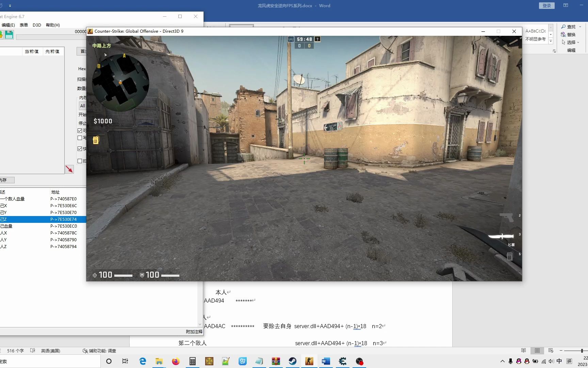This screenshot has width=588, height=368.
Task: Select the highlighted row P->7E530E74
Action: click(43, 219)
